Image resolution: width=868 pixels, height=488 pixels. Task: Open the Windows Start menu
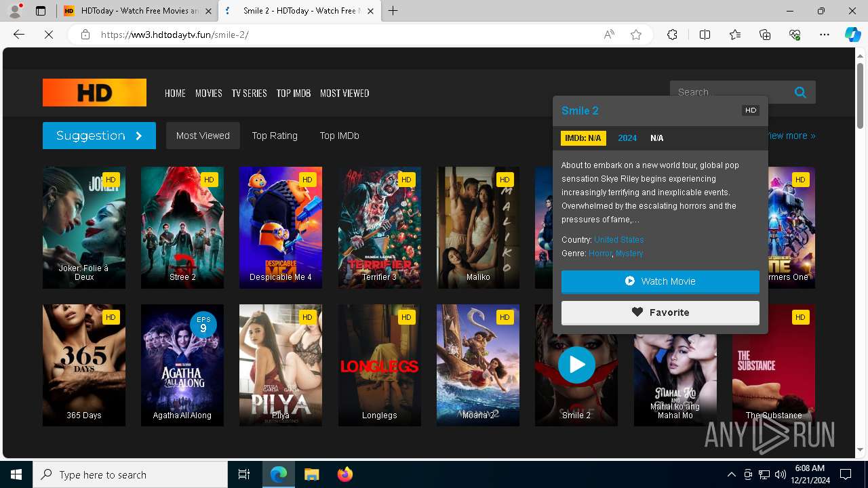pyautogui.click(x=16, y=474)
